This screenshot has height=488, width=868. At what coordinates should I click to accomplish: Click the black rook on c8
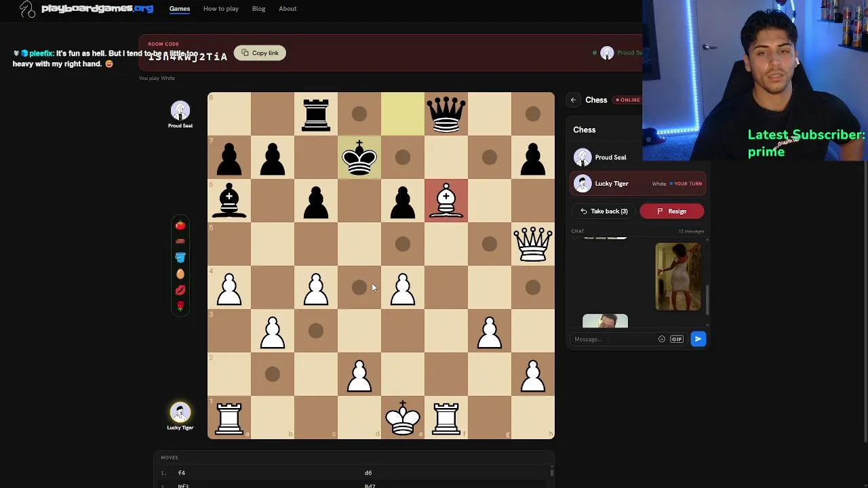coord(316,114)
